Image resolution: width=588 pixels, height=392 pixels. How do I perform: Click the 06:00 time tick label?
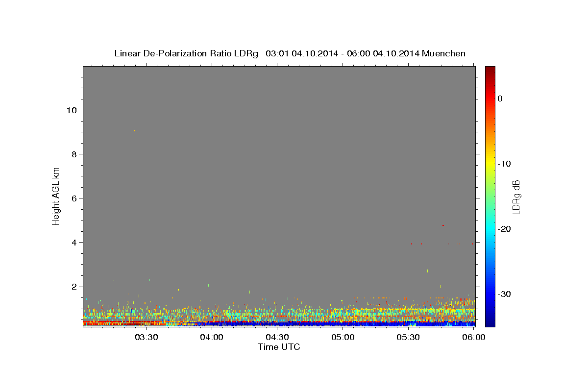474,338
